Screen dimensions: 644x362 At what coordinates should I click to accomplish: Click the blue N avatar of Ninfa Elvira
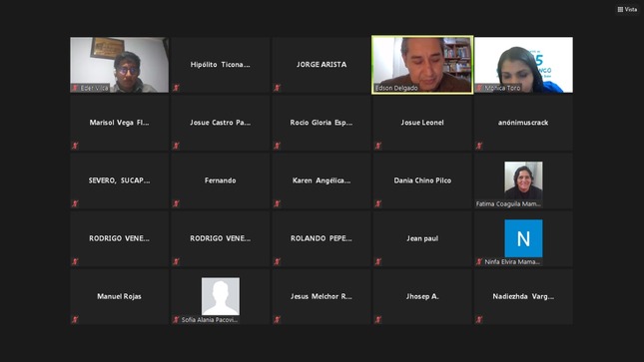coord(523,238)
